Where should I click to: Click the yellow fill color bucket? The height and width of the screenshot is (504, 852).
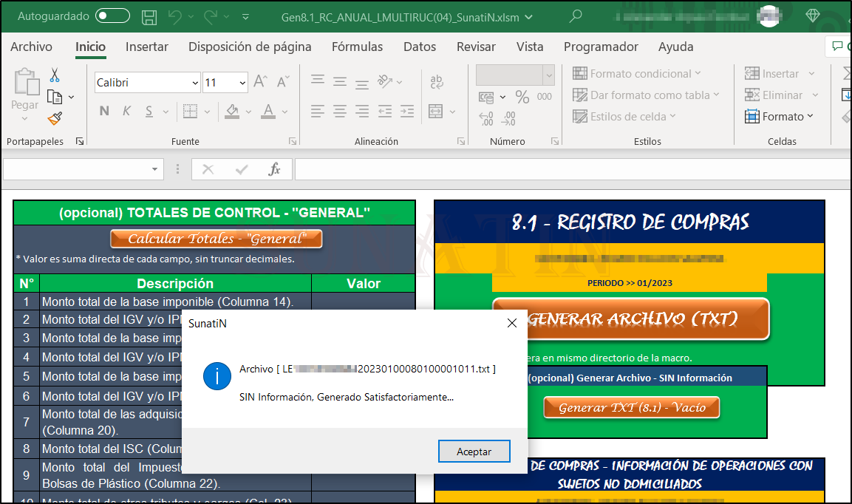click(x=232, y=112)
